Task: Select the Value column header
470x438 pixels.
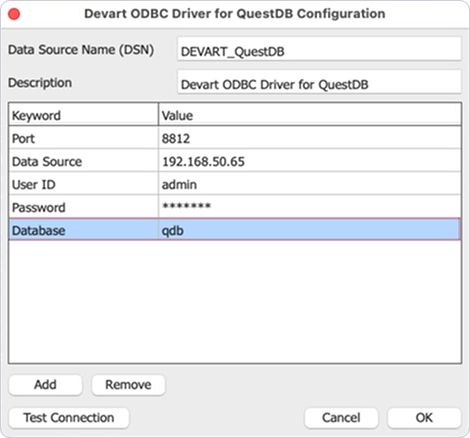Action: tap(310, 115)
